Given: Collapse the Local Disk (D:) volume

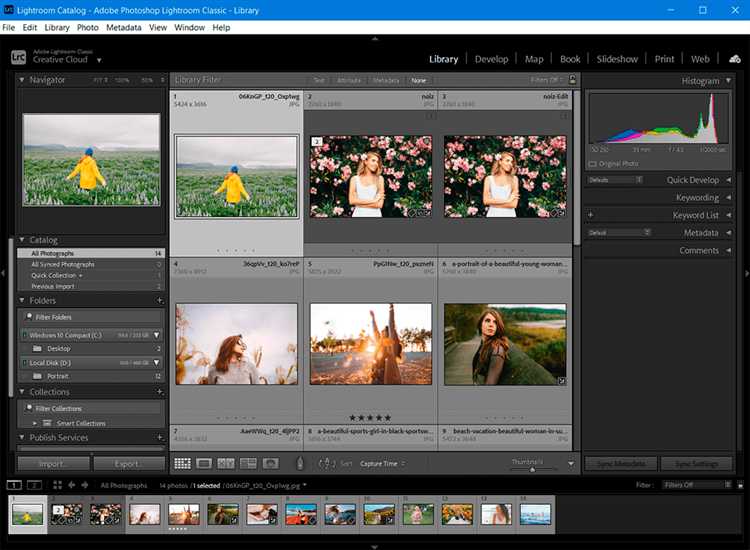Looking at the screenshot, I should point(156,363).
